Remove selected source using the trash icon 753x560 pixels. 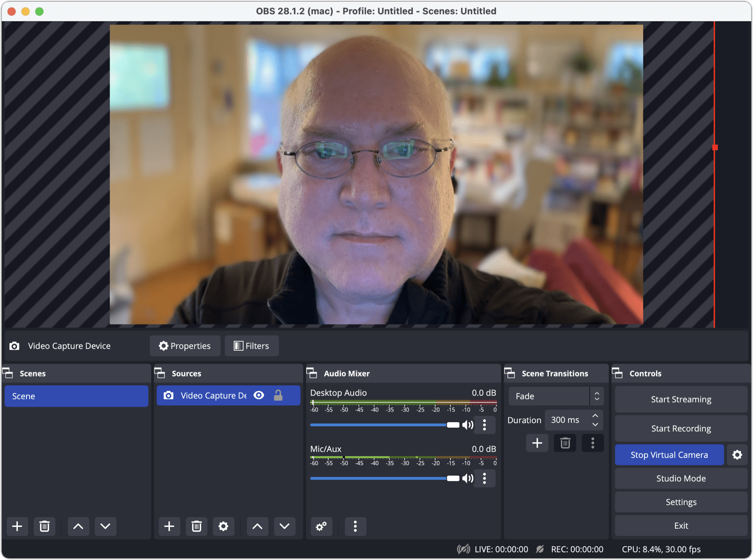(196, 526)
